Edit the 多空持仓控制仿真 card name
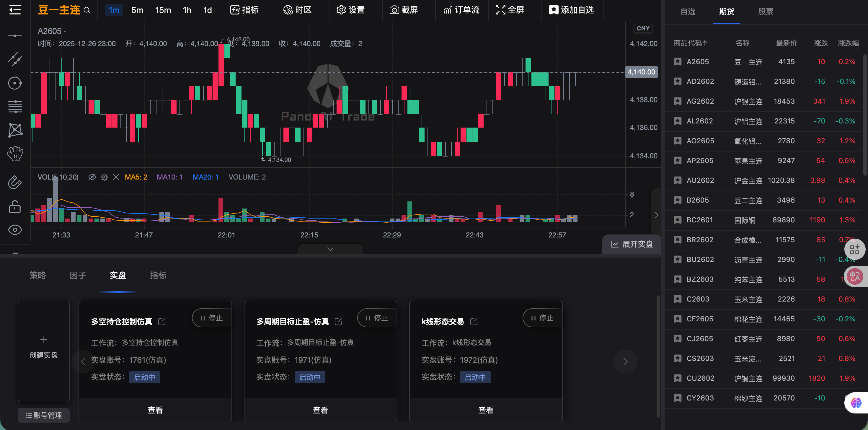 point(162,322)
